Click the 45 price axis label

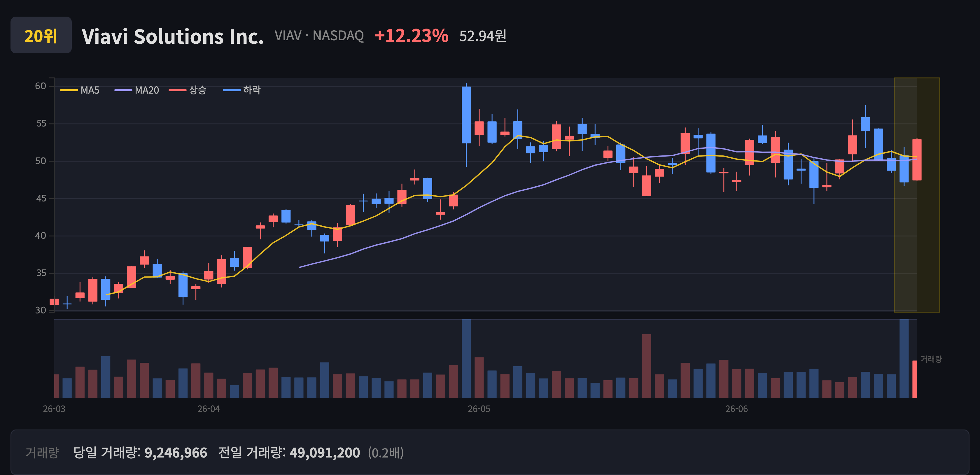coord(41,198)
